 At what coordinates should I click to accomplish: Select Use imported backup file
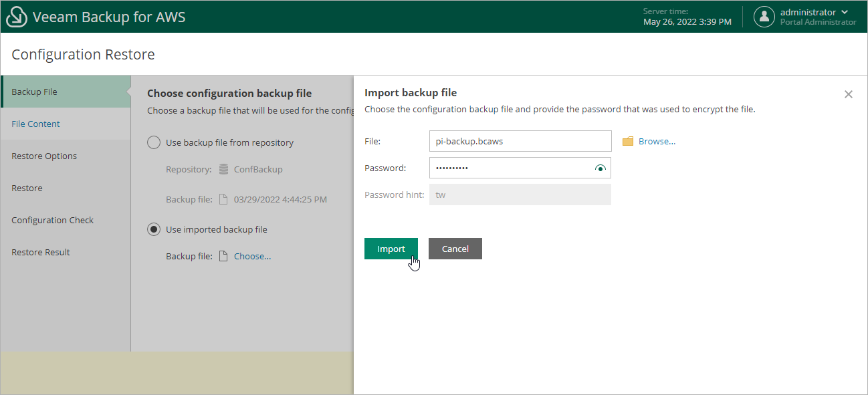[x=153, y=229]
